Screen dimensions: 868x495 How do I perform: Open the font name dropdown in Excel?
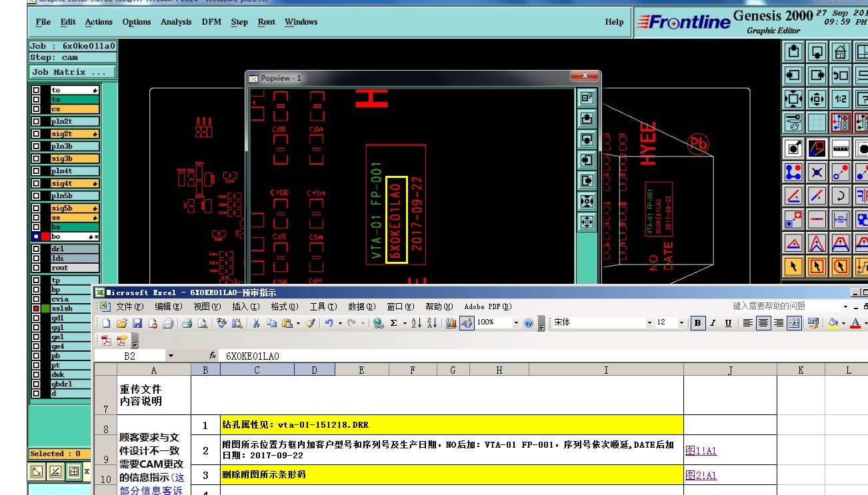pyautogui.click(x=649, y=323)
